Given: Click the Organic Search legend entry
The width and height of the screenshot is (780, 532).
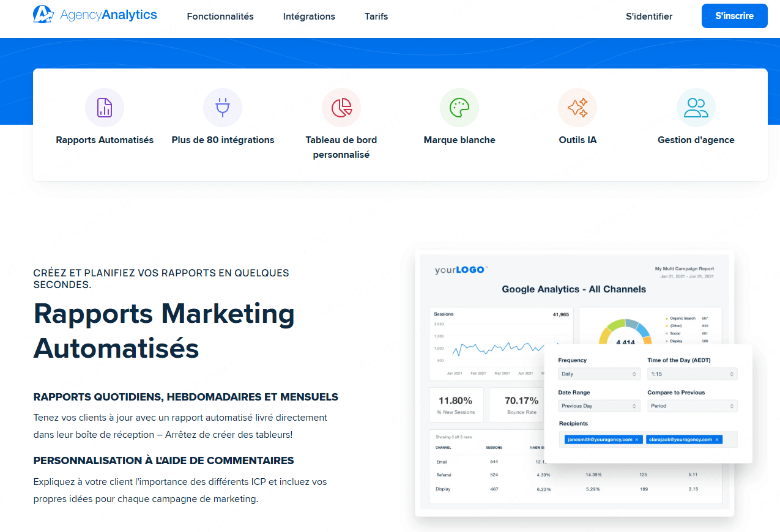Looking at the screenshot, I should pyautogui.click(x=686, y=319).
